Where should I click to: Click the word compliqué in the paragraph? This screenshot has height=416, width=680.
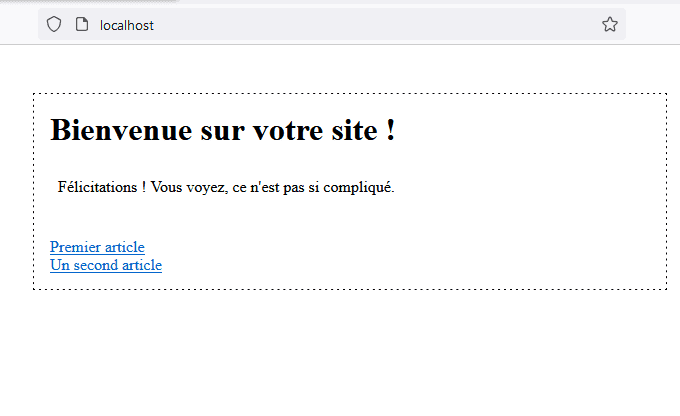click(x=359, y=187)
